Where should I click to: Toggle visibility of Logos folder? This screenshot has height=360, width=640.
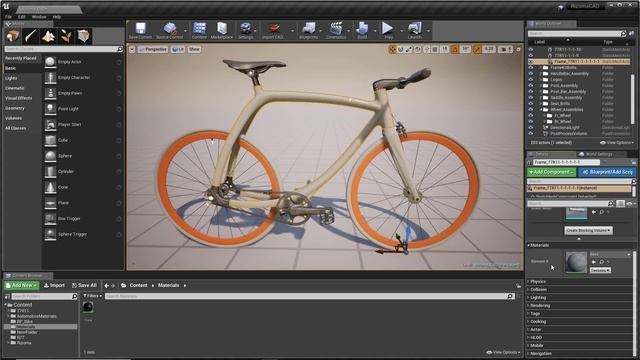point(531,80)
